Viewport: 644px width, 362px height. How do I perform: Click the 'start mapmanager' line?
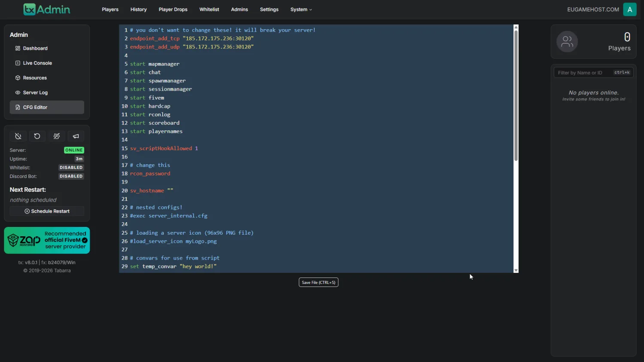point(155,64)
